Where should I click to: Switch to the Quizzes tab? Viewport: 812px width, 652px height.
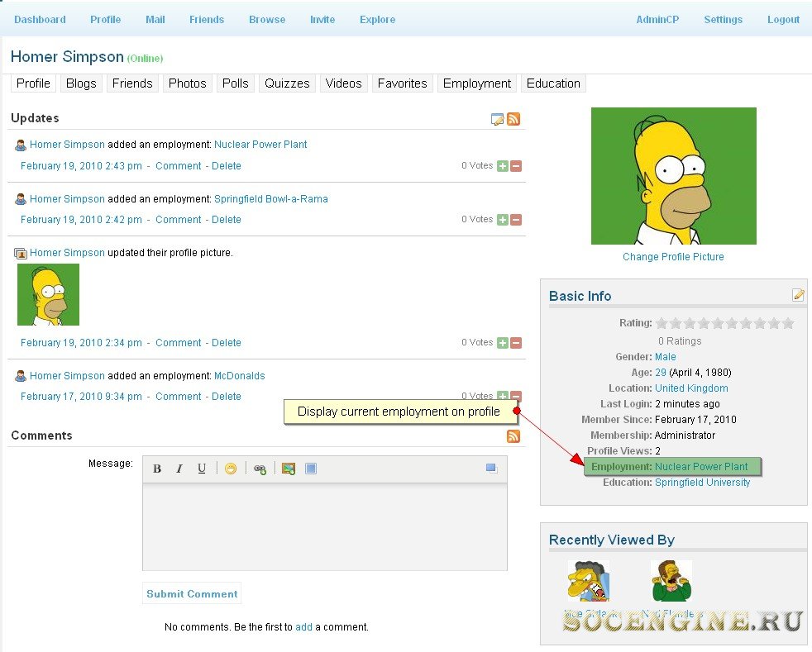(x=287, y=83)
